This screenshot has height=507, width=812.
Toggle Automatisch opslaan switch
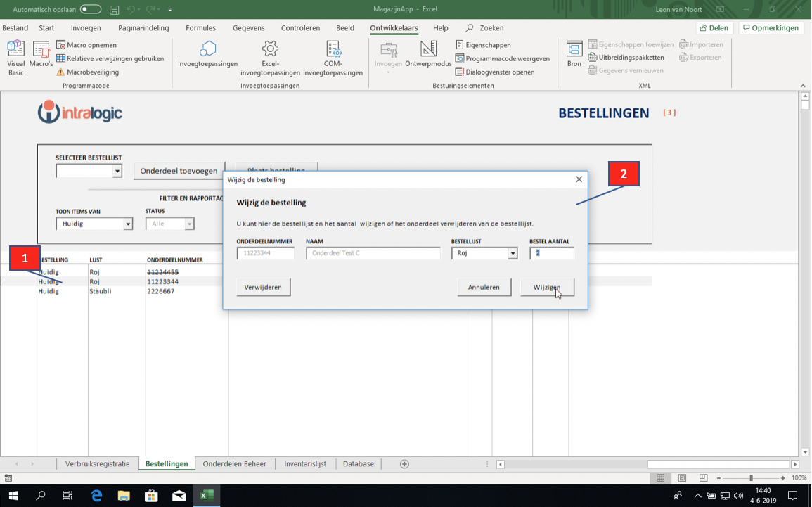tap(91, 9)
